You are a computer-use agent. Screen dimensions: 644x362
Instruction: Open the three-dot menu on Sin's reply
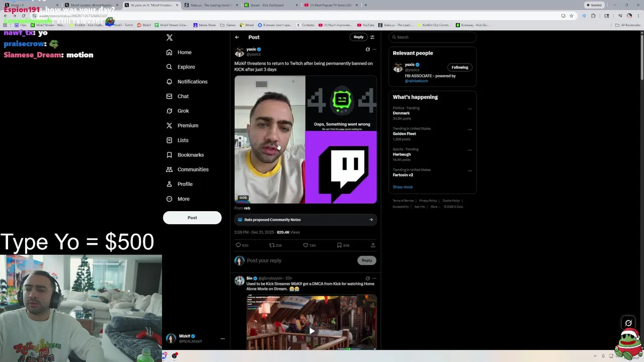pyautogui.click(x=374, y=278)
